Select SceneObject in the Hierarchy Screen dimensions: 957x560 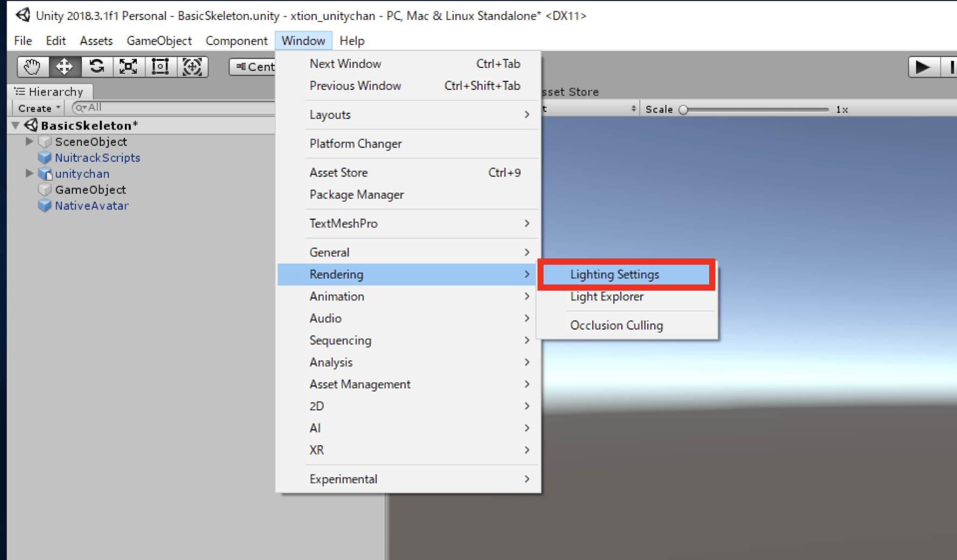tap(91, 142)
